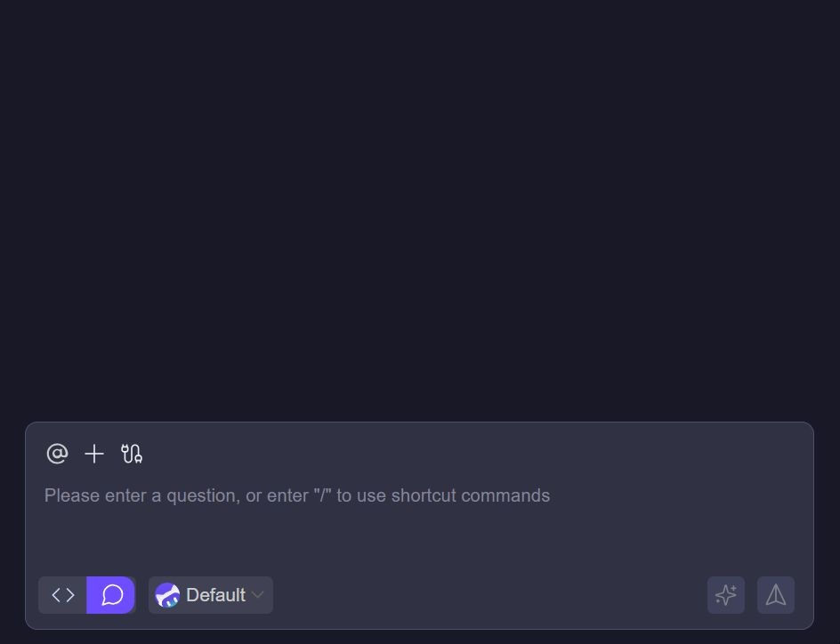
Task: Open the Default agent dropdown
Action: [211, 595]
